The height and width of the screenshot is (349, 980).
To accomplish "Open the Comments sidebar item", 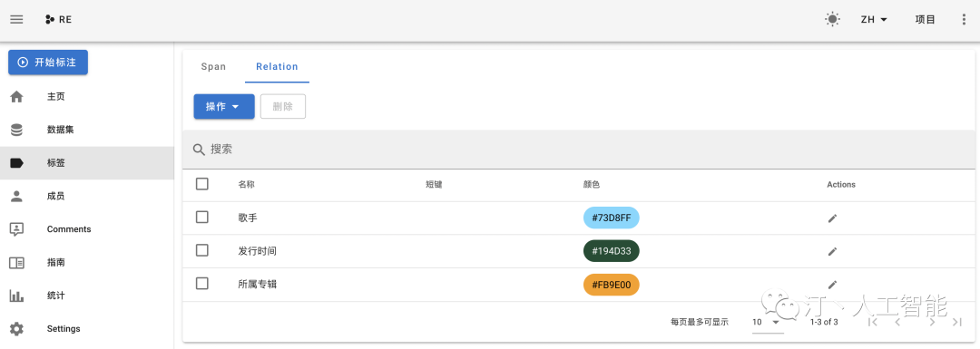I will (x=87, y=229).
